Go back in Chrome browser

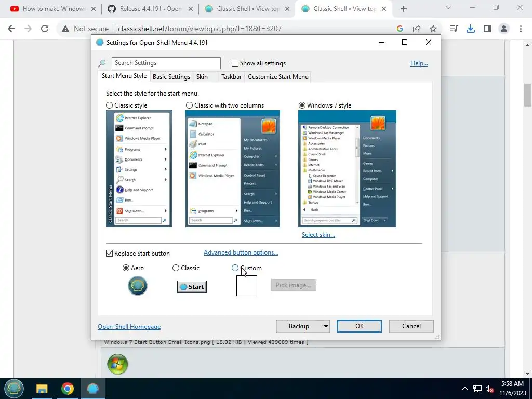pyautogui.click(x=11, y=29)
